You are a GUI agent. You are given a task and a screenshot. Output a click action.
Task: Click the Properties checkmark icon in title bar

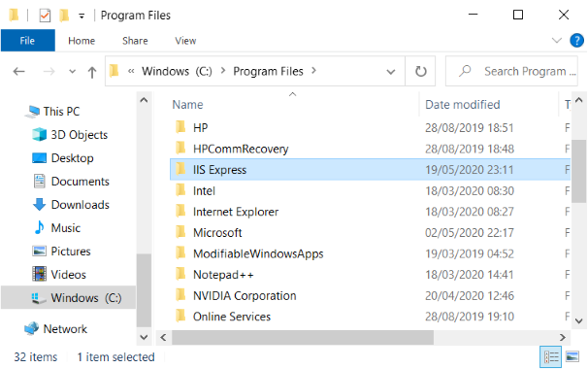pos(45,16)
